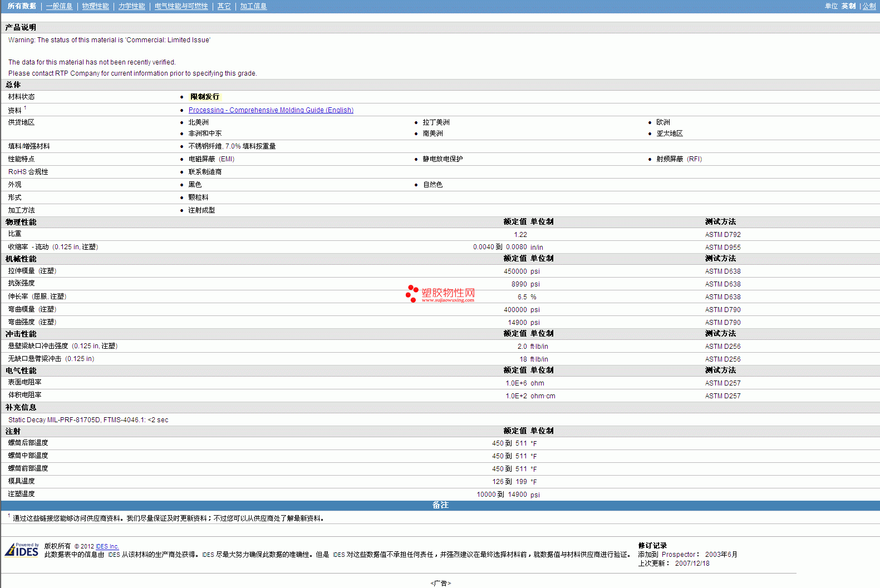Click ASTM D955 test method for 收缩率

(x=722, y=248)
